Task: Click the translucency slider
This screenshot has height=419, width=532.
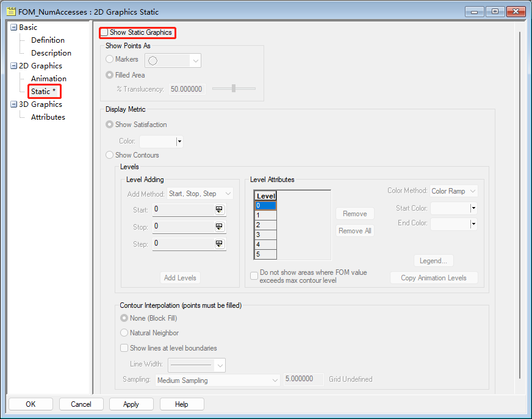Action: [x=234, y=89]
